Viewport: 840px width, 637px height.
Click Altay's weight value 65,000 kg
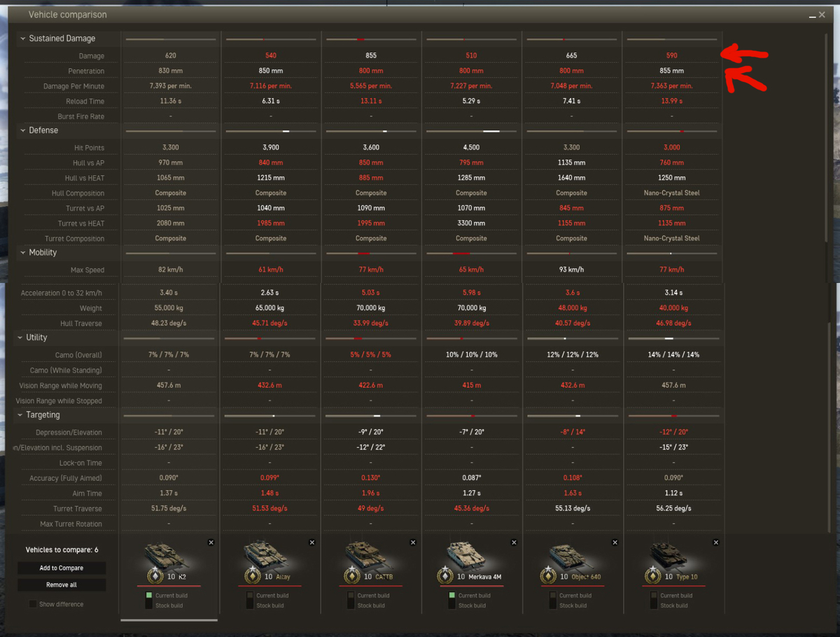271,309
